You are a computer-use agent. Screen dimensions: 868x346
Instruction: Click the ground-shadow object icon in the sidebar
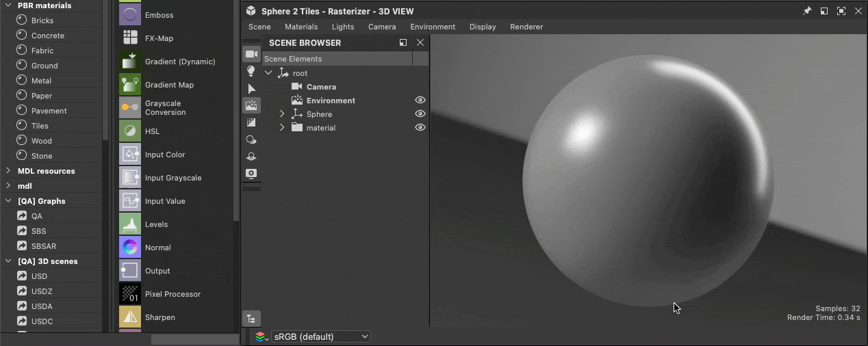pos(251,157)
